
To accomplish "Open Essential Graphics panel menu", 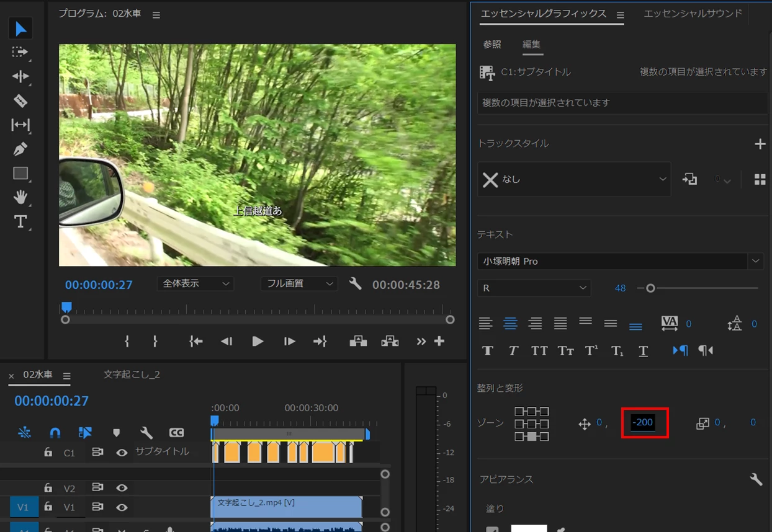I will (620, 15).
